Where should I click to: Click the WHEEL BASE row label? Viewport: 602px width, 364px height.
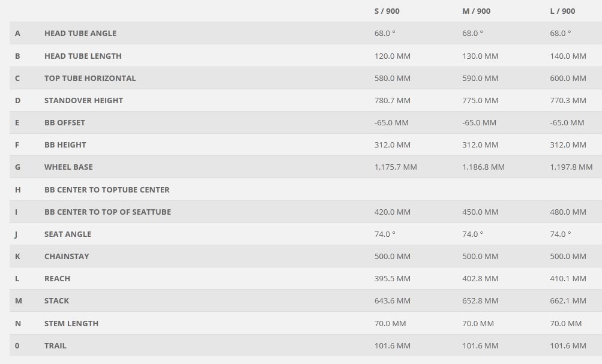[68, 167]
